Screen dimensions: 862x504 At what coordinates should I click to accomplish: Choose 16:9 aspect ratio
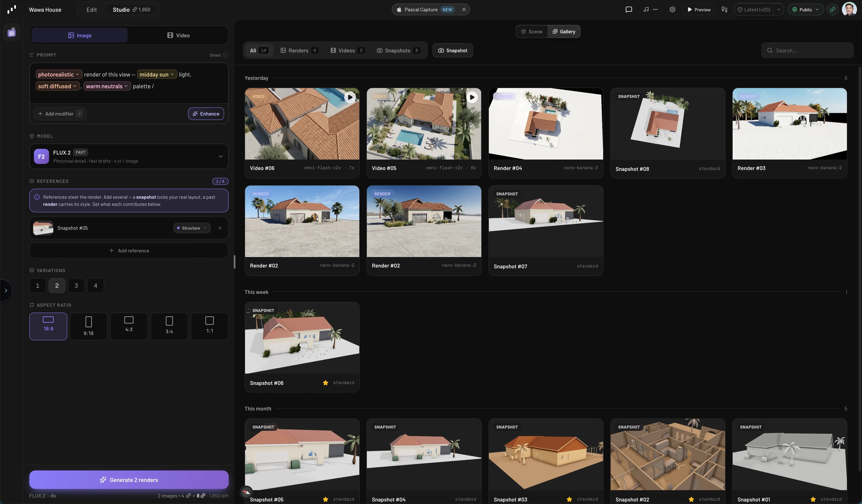point(48,326)
